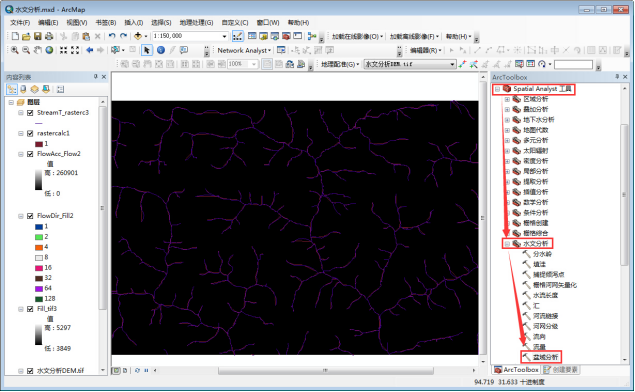Collapse the 水文分析 toolset
This screenshot has height=392, width=635.
(x=507, y=244)
